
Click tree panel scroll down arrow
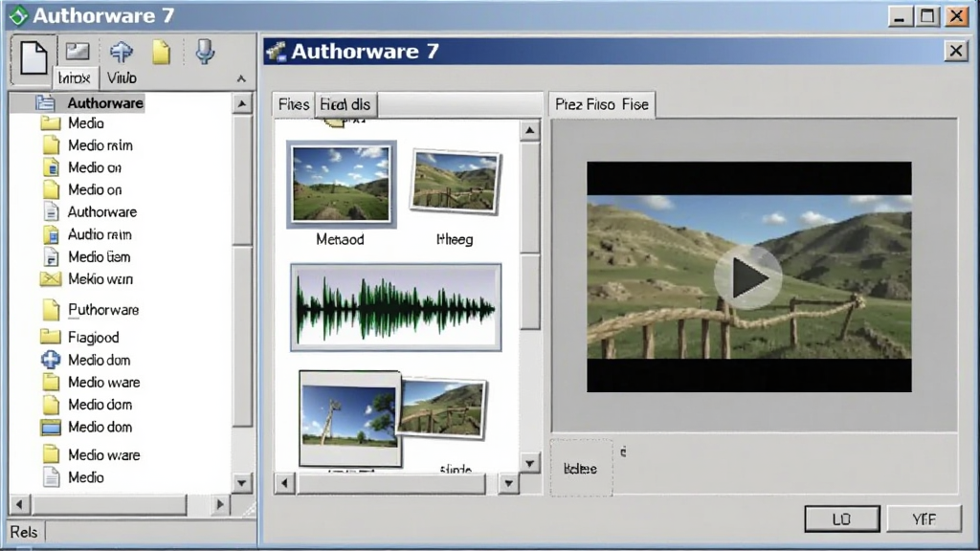click(x=242, y=482)
